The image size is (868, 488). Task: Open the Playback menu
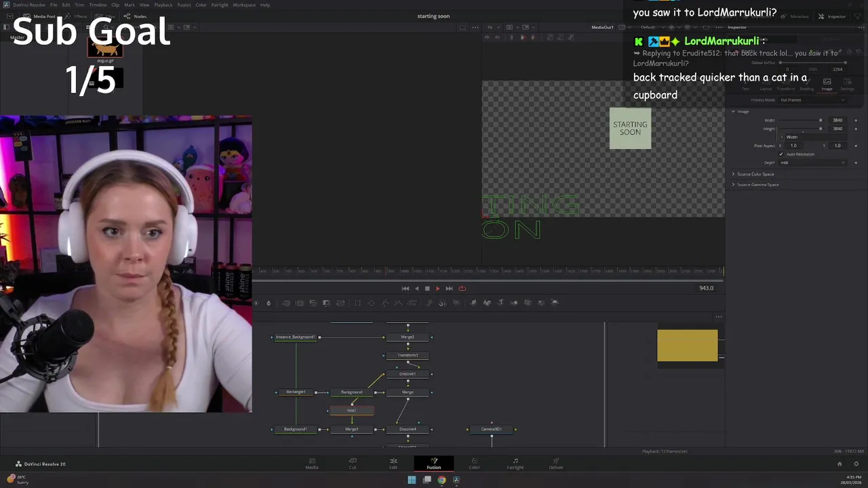pos(163,5)
